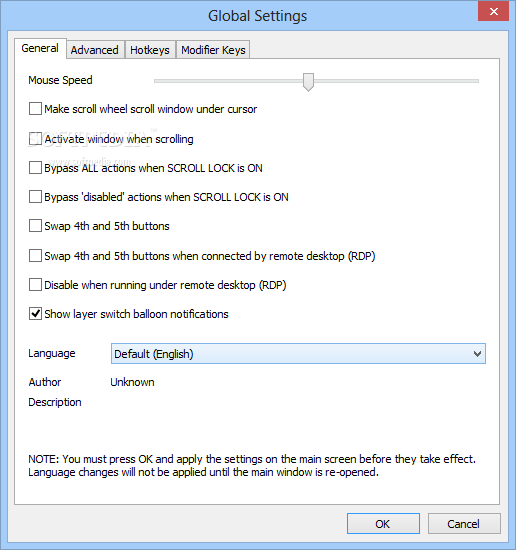
Task: Toggle swap buttons when connected by RDP
Action: (x=35, y=256)
